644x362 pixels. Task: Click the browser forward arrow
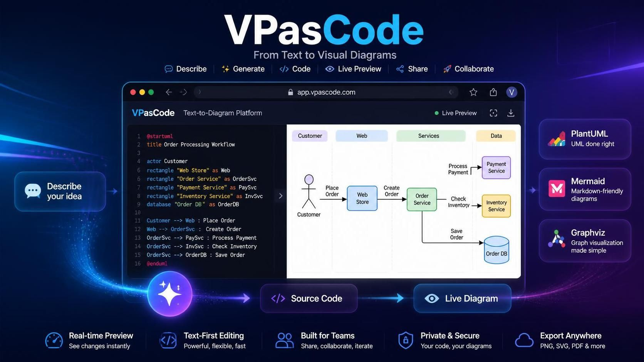point(183,92)
